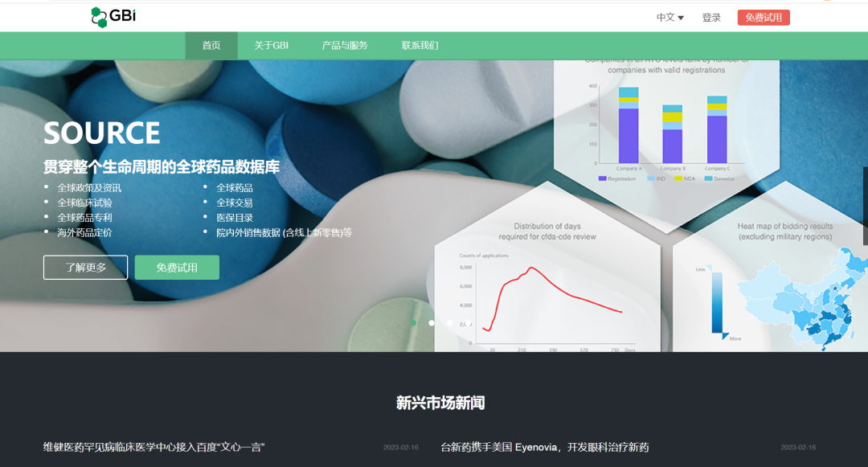The height and width of the screenshot is (467, 868).
Task: Open the 联系我们 menu item
Action: tap(420, 45)
